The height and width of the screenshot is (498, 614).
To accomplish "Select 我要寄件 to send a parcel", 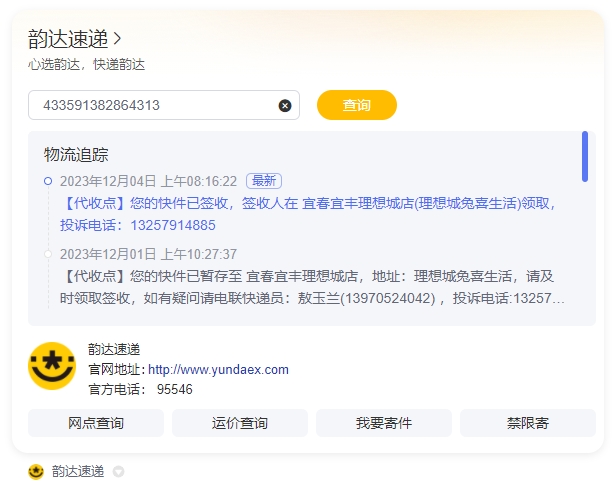I will (384, 423).
